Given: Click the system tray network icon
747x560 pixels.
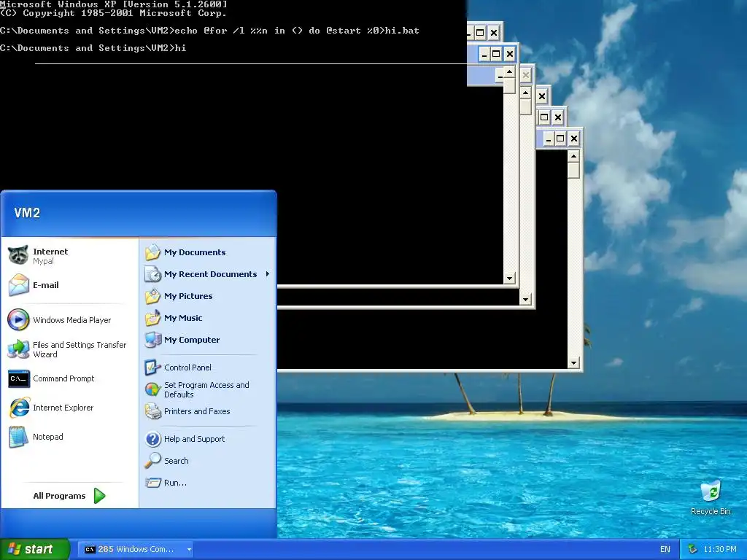Looking at the screenshot, I should (693, 549).
